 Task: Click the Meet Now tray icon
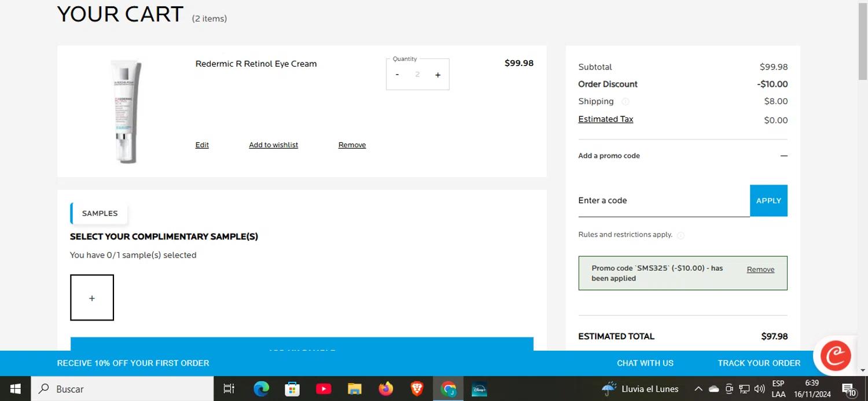(729, 389)
